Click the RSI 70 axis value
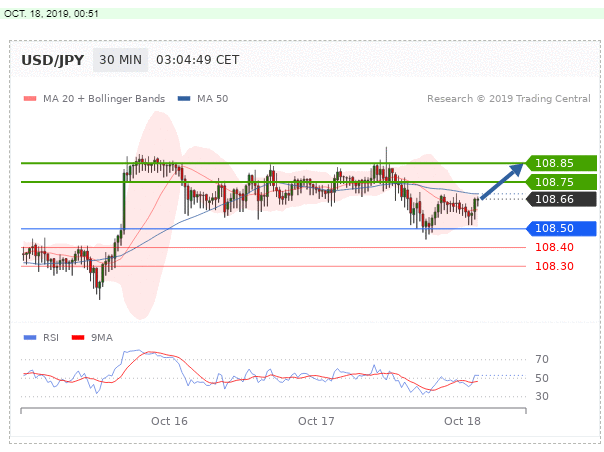This screenshot has width=604, height=452. click(542, 359)
